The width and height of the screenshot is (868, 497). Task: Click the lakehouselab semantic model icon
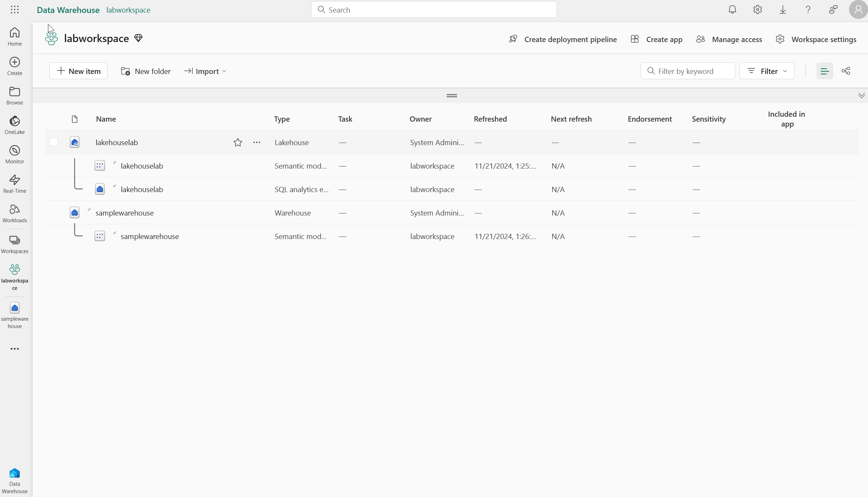[100, 165]
